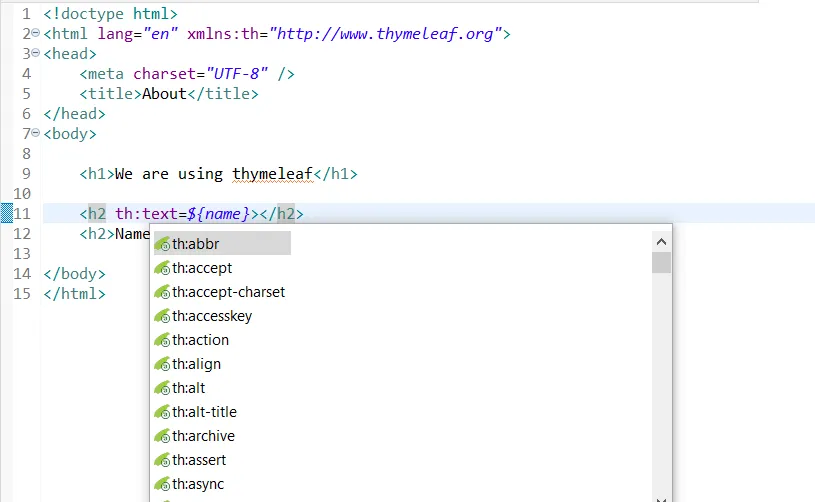
Task: Click the closing head tag on line 6
Action: (74, 114)
